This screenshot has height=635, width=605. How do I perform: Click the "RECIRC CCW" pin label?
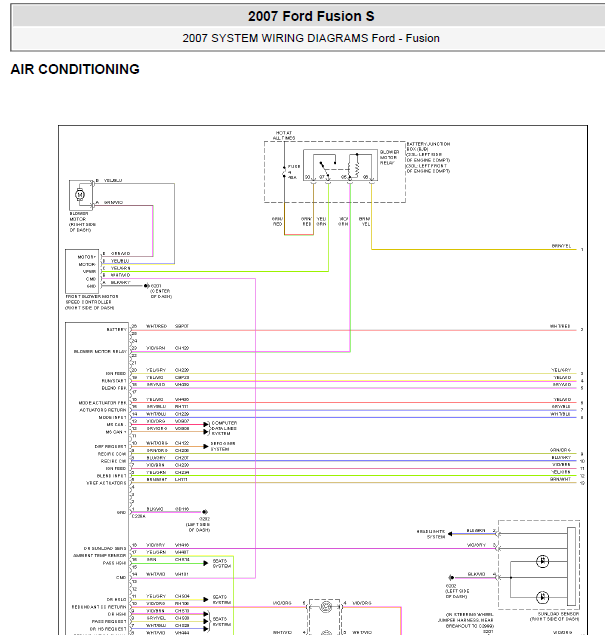point(112,454)
